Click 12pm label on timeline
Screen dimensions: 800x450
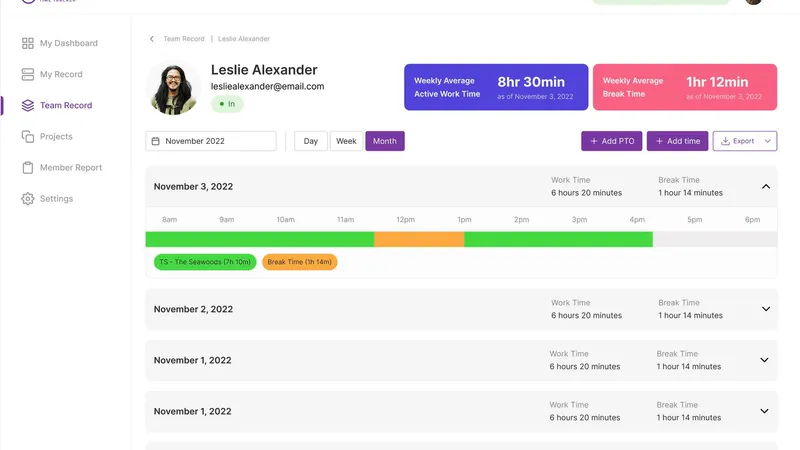click(406, 220)
